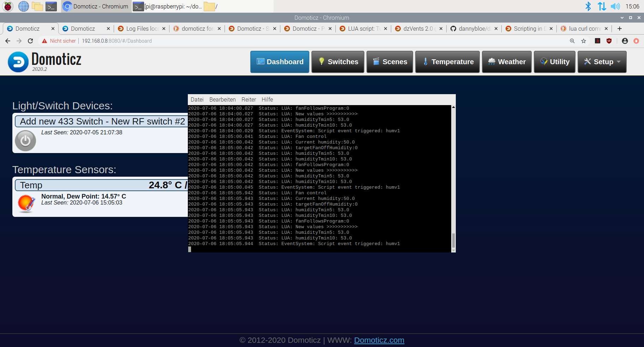644x347 pixels.
Task: Open the Raspberry Pi main menu
Action: [x=8, y=6]
